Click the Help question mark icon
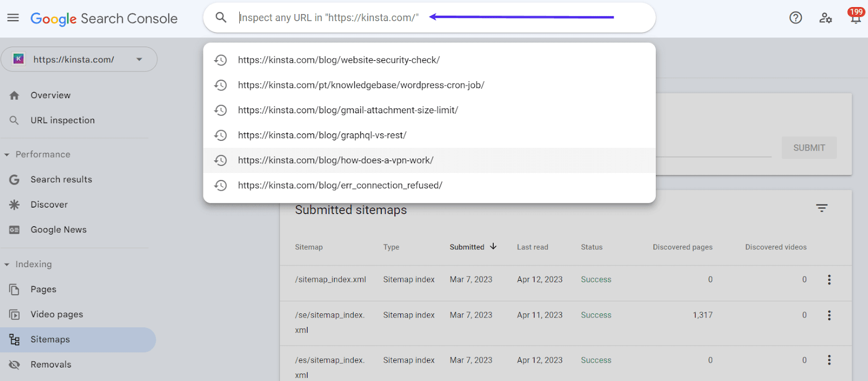Viewport: 868px width, 381px height. point(795,18)
